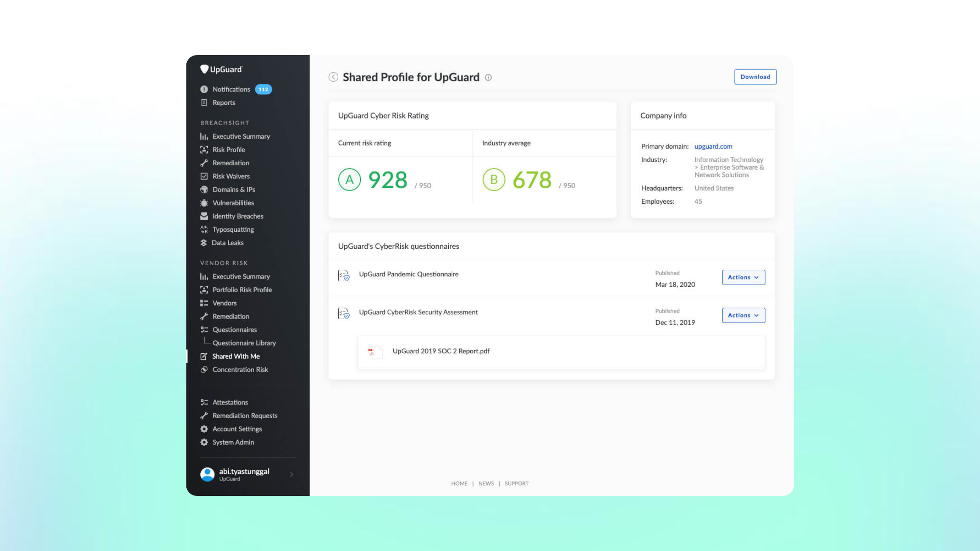Click the 678 industry average score
Viewport: 980px width, 551px height.
(532, 180)
